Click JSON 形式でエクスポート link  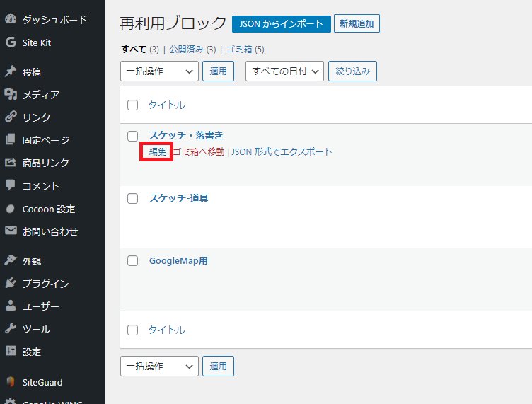pyautogui.click(x=282, y=151)
